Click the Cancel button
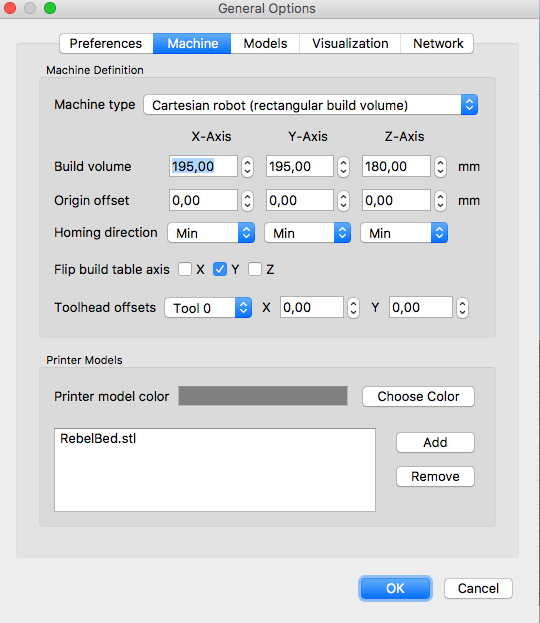This screenshot has width=540, height=623. click(x=478, y=588)
